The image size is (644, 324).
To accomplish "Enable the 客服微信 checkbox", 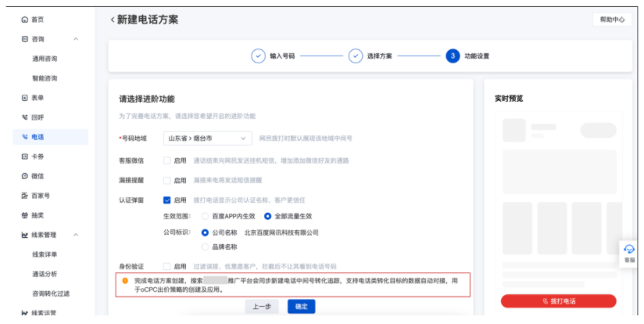I will point(166,160).
